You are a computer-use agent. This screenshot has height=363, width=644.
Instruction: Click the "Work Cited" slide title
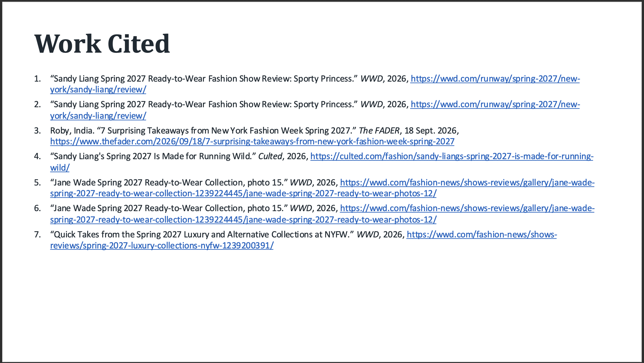[102, 44]
